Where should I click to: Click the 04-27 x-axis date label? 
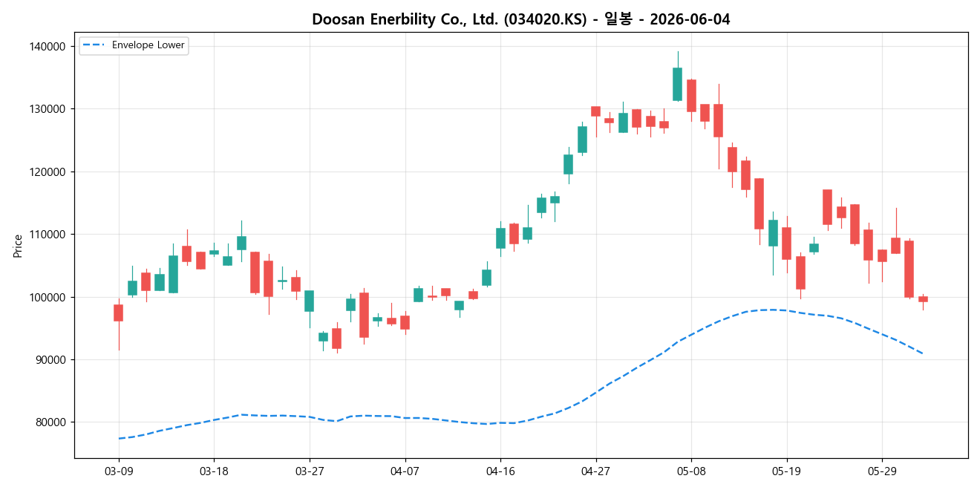pos(595,471)
